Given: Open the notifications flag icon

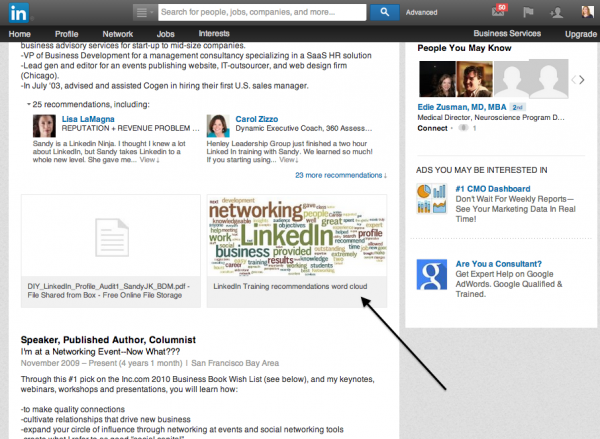Looking at the screenshot, I should coord(528,12).
